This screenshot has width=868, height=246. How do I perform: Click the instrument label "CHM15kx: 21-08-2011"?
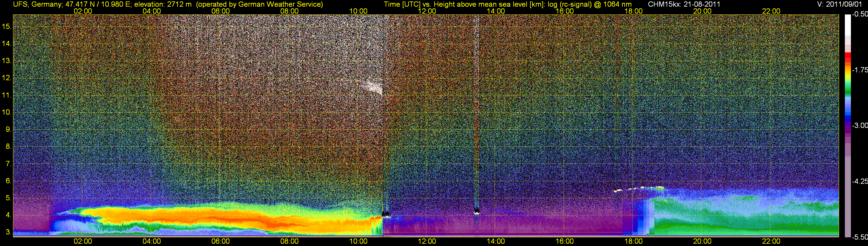pos(684,4)
